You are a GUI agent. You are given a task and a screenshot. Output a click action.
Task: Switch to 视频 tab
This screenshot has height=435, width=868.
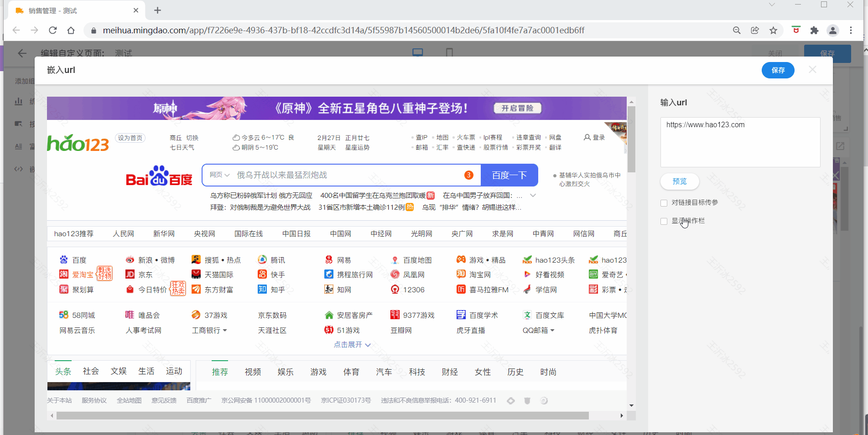click(253, 372)
